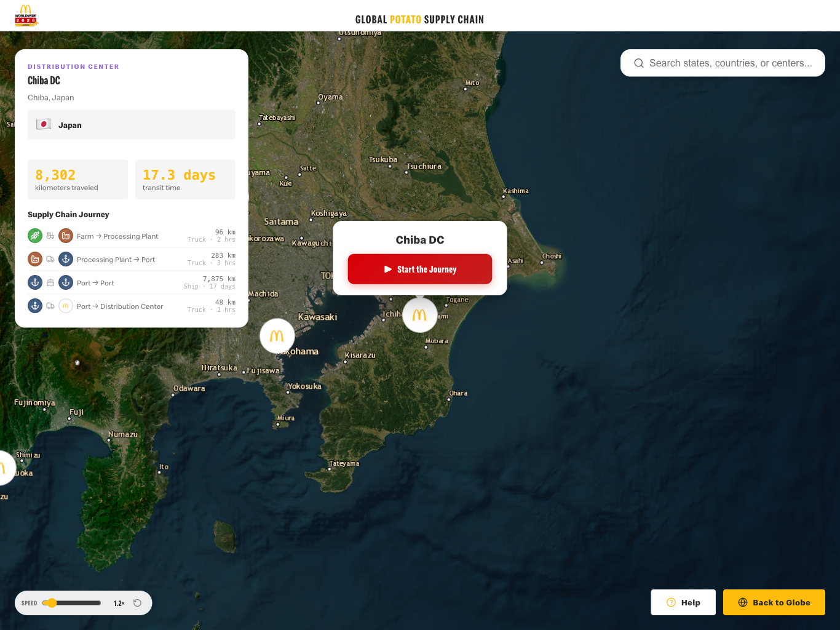The image size is (840, 630).
Task: Click the Processing Plant → Port label
Action: tap(116, 260)
